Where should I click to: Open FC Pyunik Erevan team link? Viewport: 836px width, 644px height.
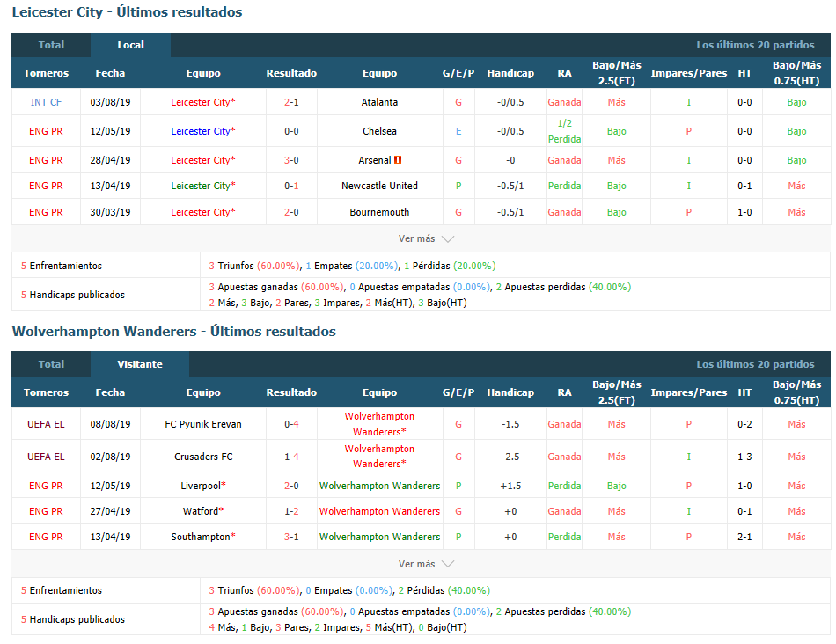click(203, 424)
